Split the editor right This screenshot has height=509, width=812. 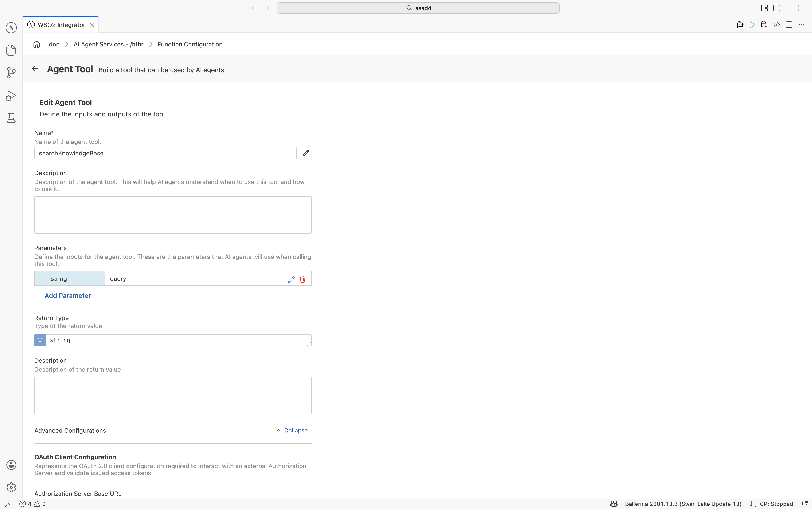point(789,25)
